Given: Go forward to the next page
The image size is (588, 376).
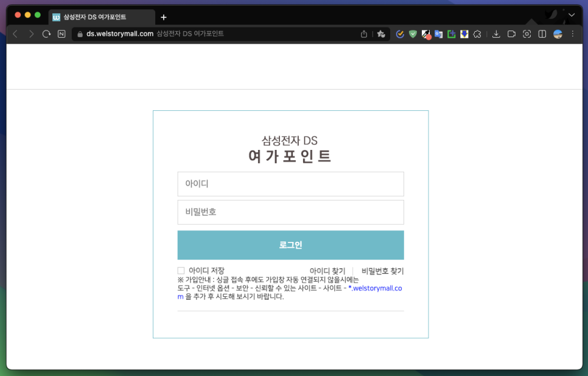Looking at the screenshot, I should coord(31,34).
